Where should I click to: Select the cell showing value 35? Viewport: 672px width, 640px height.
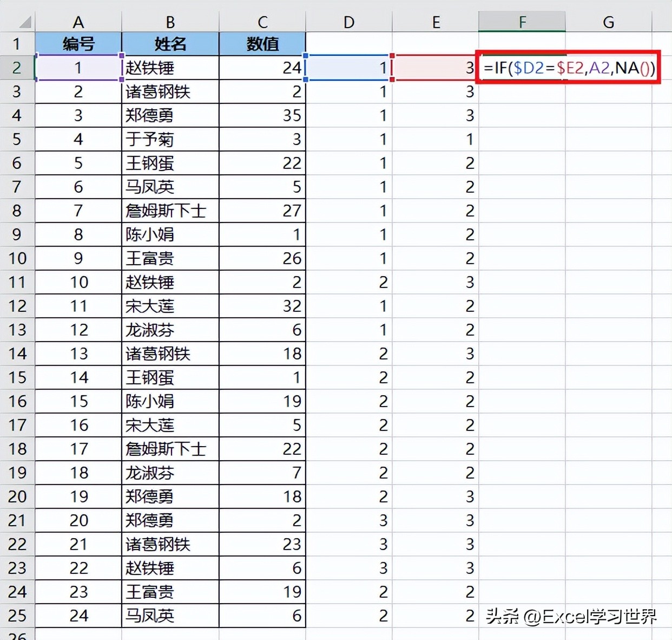pyautogui.click(x=262, y=115)
